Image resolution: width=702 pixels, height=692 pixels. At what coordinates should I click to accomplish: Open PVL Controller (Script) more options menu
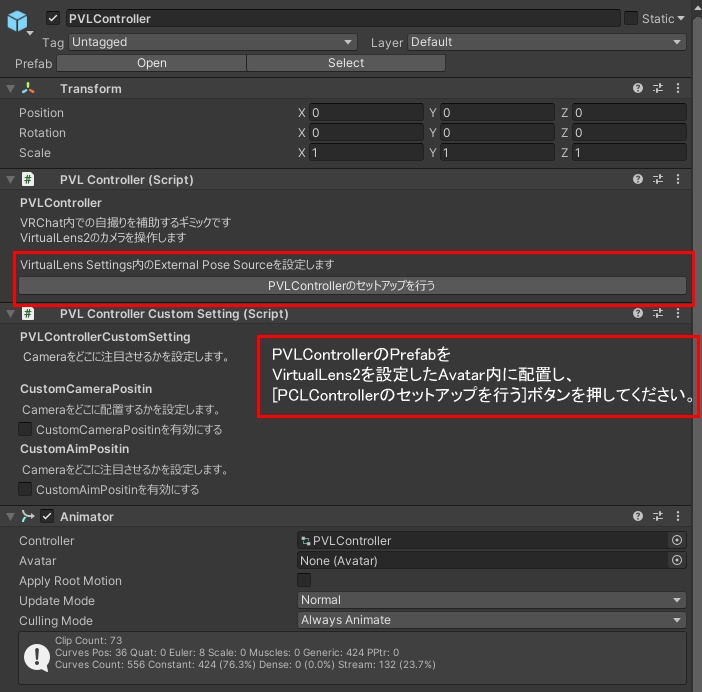click(678, 179)
